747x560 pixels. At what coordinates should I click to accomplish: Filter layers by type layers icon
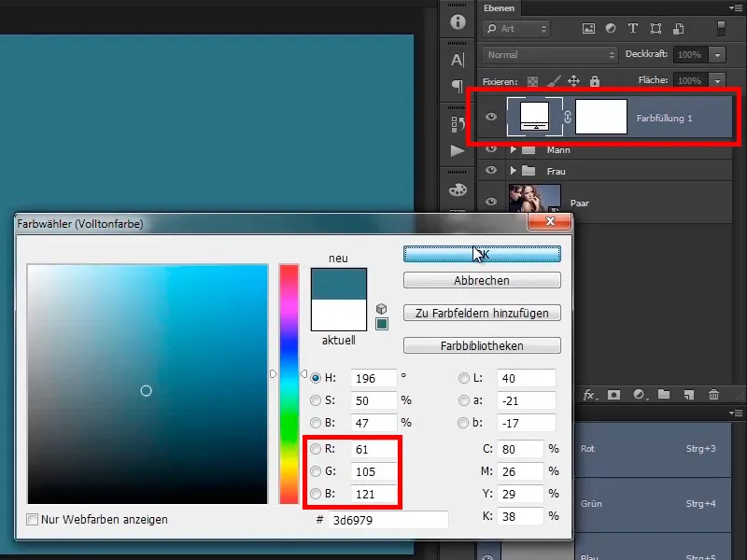pyautogui.click(x=633, y=29)
